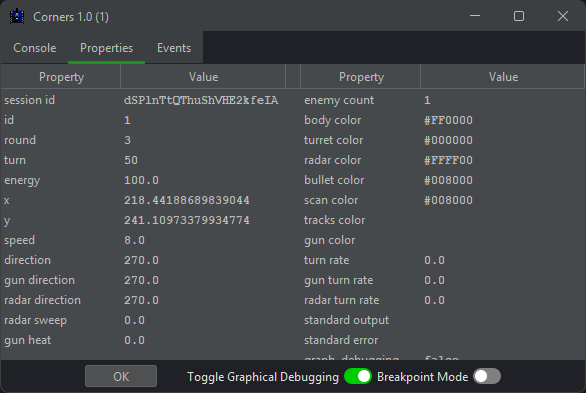
Task: Click the 'gun direction' property label
Action: [39, 280]
